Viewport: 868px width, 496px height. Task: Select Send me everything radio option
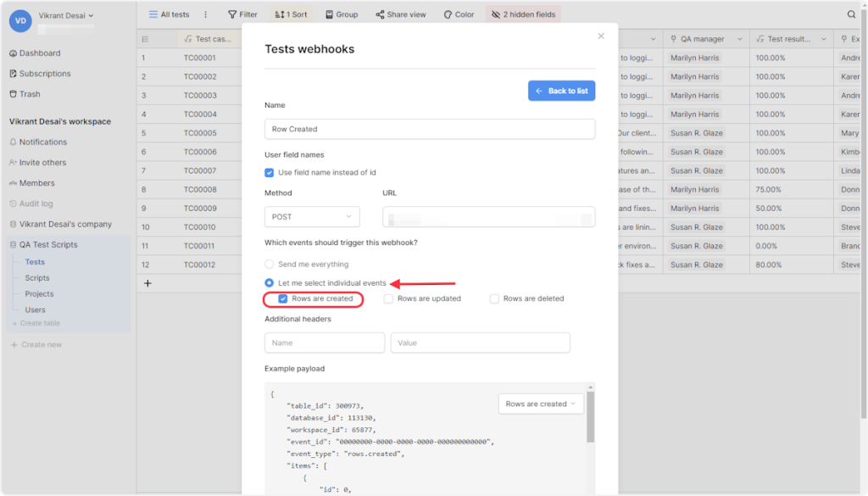coord(270,265)
